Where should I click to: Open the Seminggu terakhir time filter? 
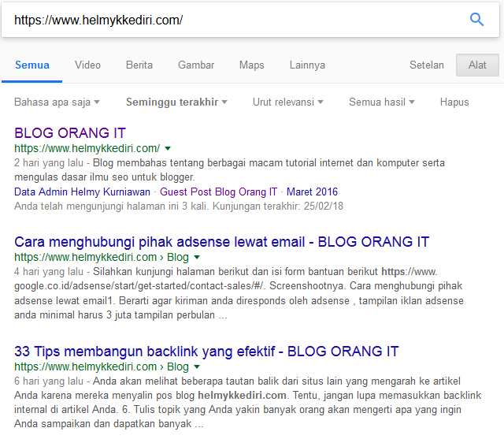click(176, 102)
